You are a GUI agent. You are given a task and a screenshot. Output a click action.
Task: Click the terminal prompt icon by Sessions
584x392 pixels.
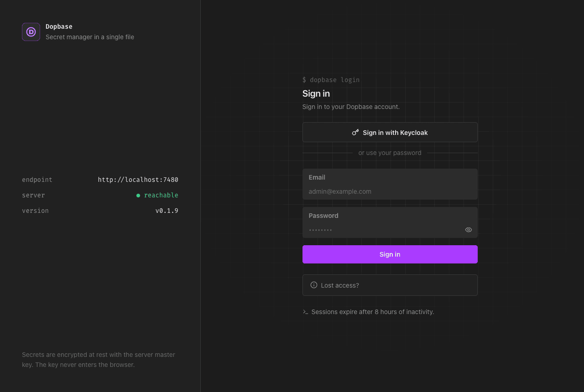pyautogui.click(x=305, y=312)
